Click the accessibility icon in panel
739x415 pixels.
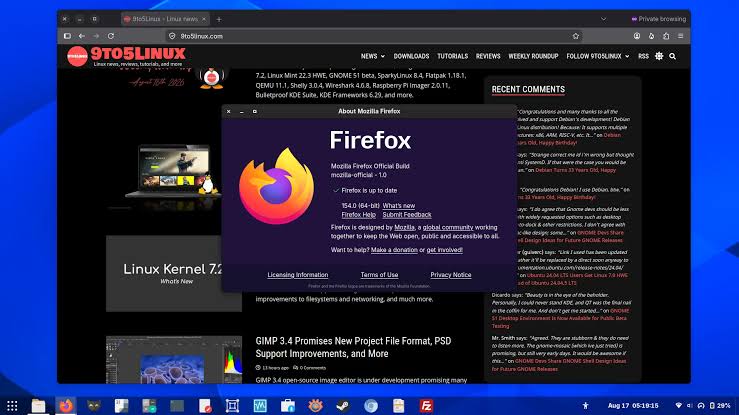[x=585, y=406]
